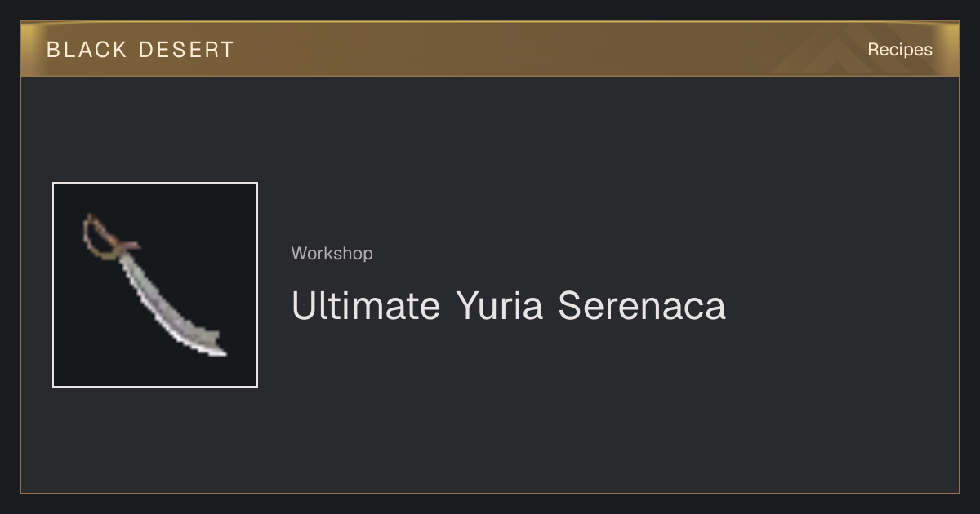Open the Yuria Serenaca item thumbnail

tap(155, 285)
